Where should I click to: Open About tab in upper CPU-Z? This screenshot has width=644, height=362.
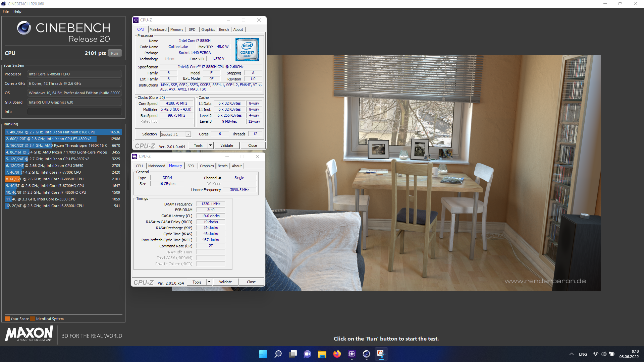[x=238, y=29]
